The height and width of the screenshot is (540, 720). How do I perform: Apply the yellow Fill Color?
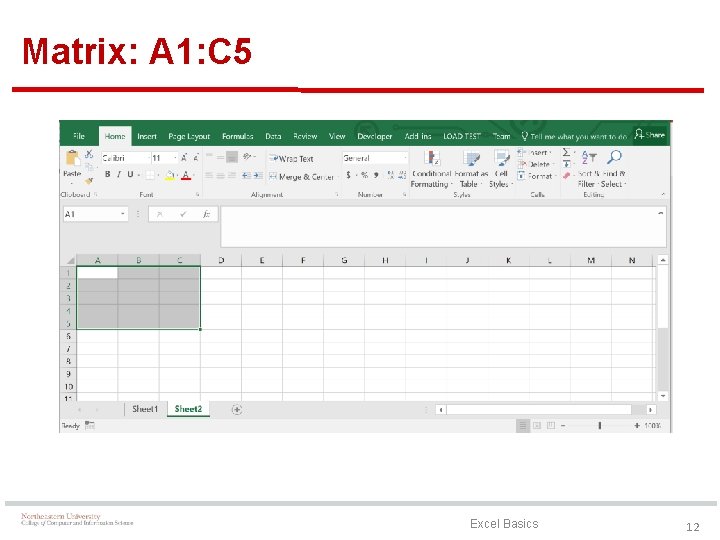pyautogui.click(x=170, y=175)
